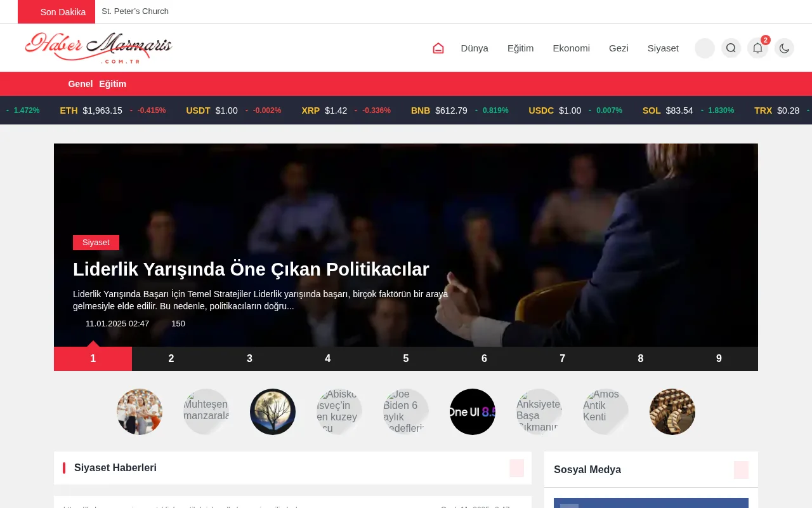Click the Haber Marmaris logo
The image size is (812, 508).
click(x=98, y=48)
